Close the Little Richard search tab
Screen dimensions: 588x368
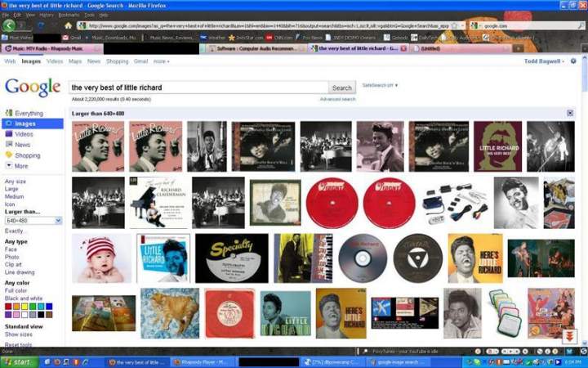(403, 48)
